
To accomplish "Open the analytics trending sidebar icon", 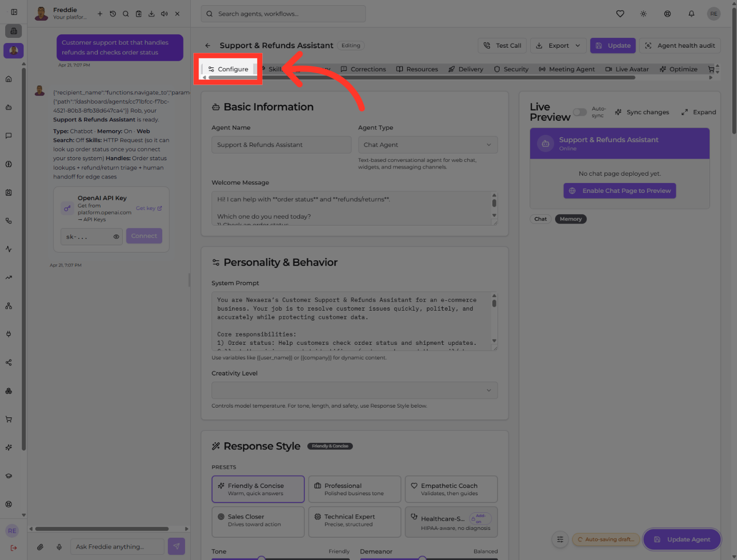I will pyautogui.click(x=9, y=277).
